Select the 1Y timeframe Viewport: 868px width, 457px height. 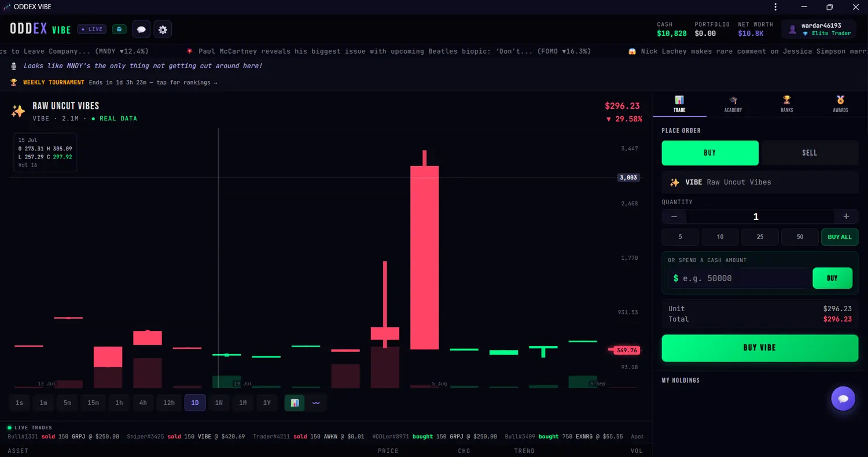tap(267, 403)
